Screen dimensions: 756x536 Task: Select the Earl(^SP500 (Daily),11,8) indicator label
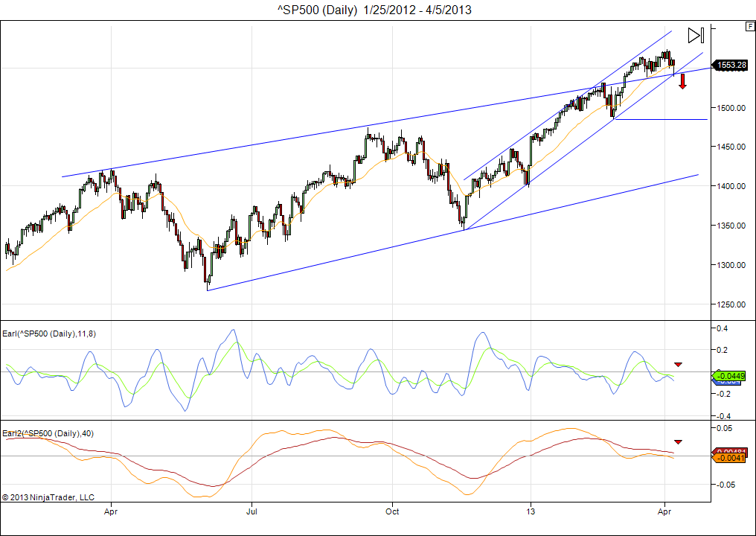pos(49,334)
